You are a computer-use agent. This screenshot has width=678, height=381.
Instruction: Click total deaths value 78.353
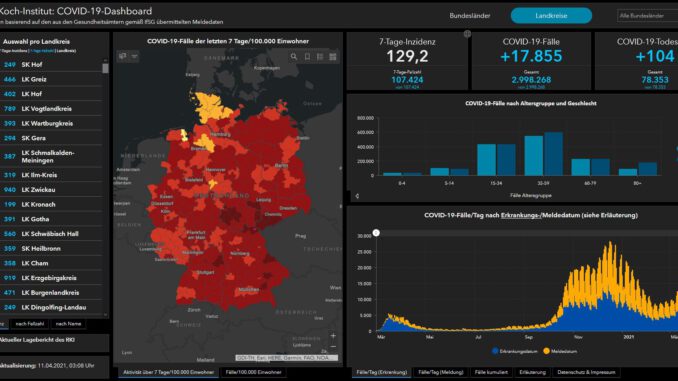click(x=655, y=80)
